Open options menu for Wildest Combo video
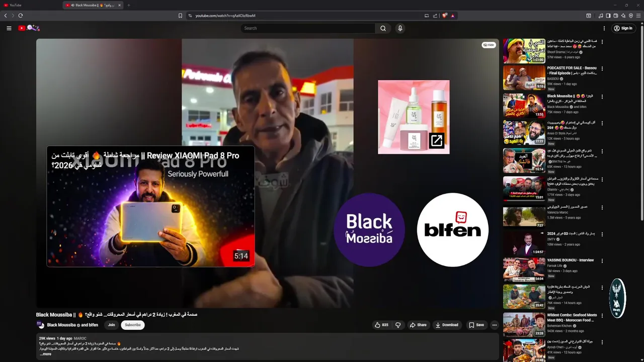The image size is (644, 362). click(x=602, y=316)
